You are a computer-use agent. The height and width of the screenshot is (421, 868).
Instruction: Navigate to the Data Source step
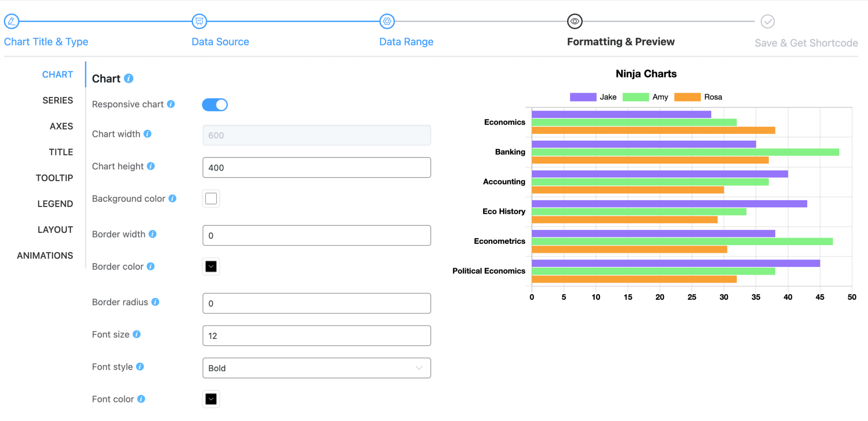point(220,42)
